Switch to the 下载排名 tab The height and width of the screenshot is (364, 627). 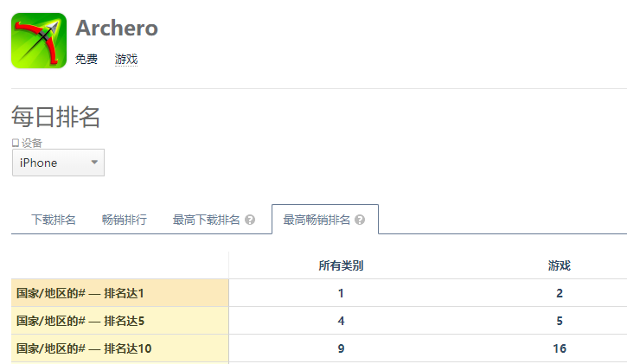pyautogui.click(x=54, y=220)
